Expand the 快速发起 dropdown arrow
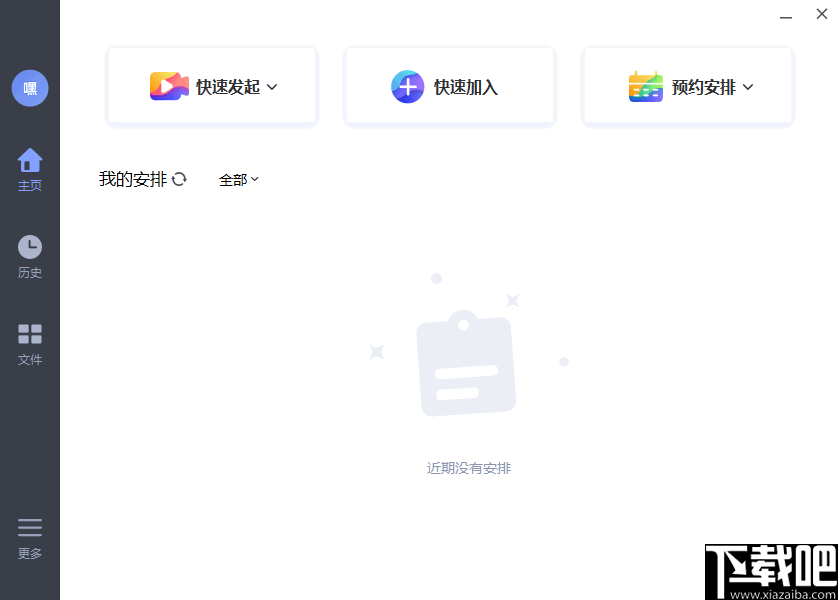 click(272, 87)
